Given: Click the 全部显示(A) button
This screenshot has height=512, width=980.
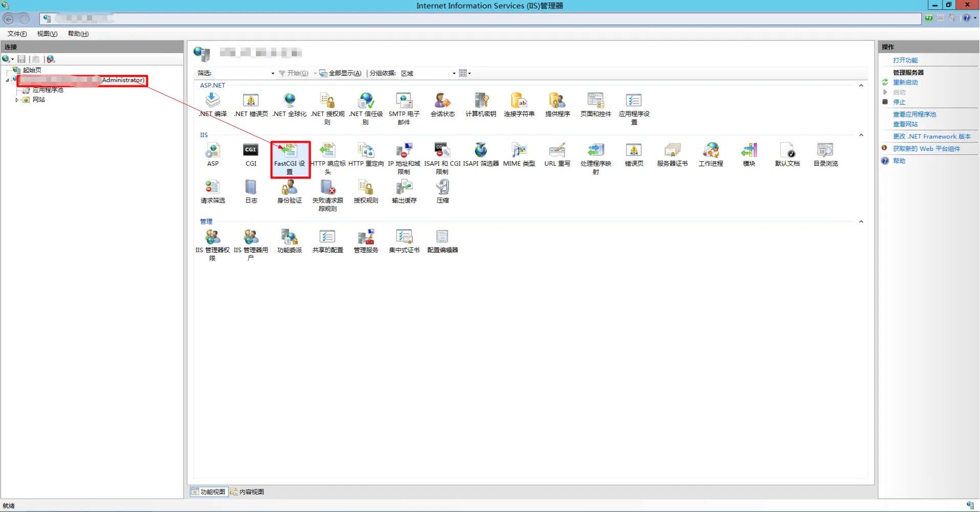Looking at the screenshot, I should (340, 73).
